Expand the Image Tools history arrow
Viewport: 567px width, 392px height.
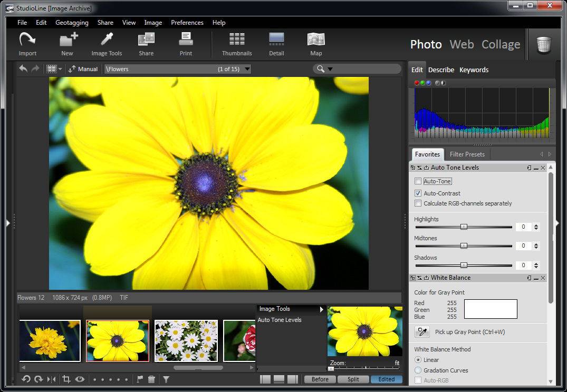click(321, 309)
